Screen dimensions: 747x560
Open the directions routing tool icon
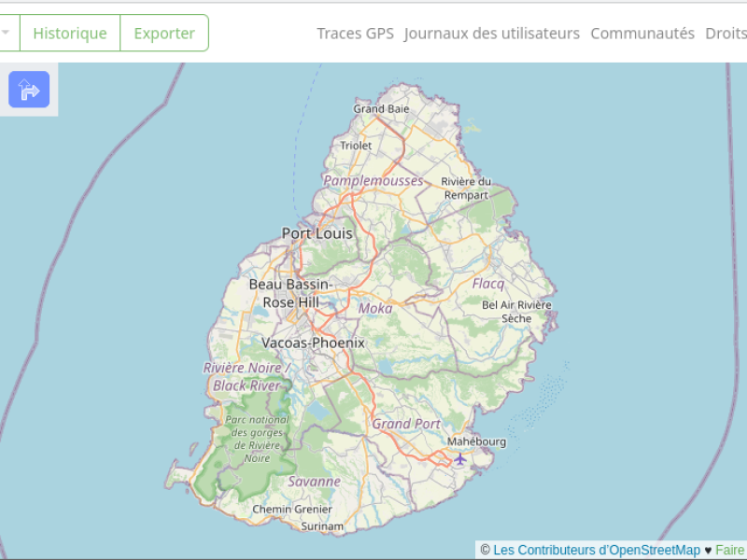29,89
